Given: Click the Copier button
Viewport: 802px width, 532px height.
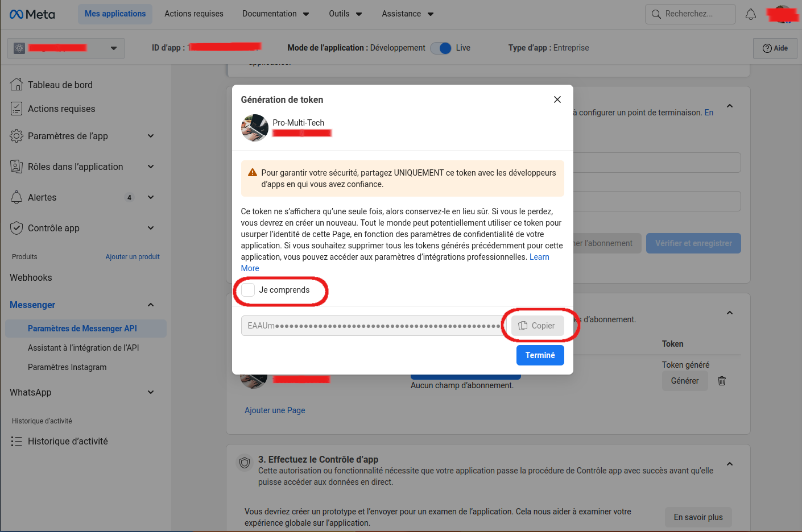Looking at the screenshot, I should coord(538,326).
